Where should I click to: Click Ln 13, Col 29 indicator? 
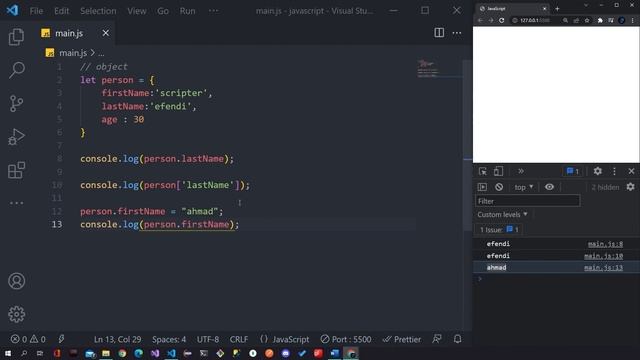pos(118,339)
